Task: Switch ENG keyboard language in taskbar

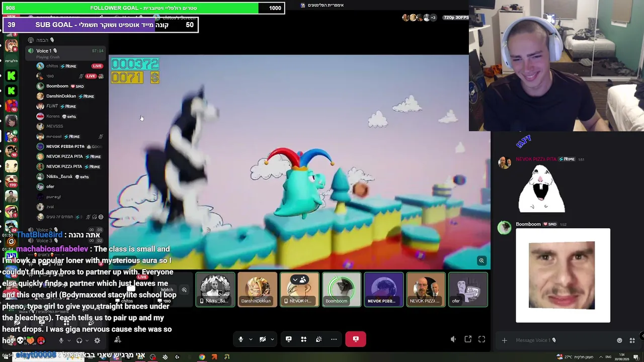Action: click(608, 357)
